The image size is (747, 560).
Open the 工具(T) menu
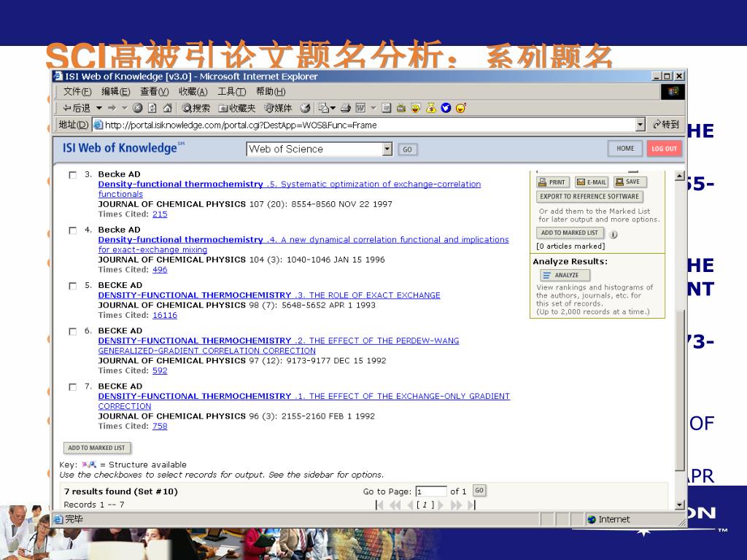click(231, 91)
